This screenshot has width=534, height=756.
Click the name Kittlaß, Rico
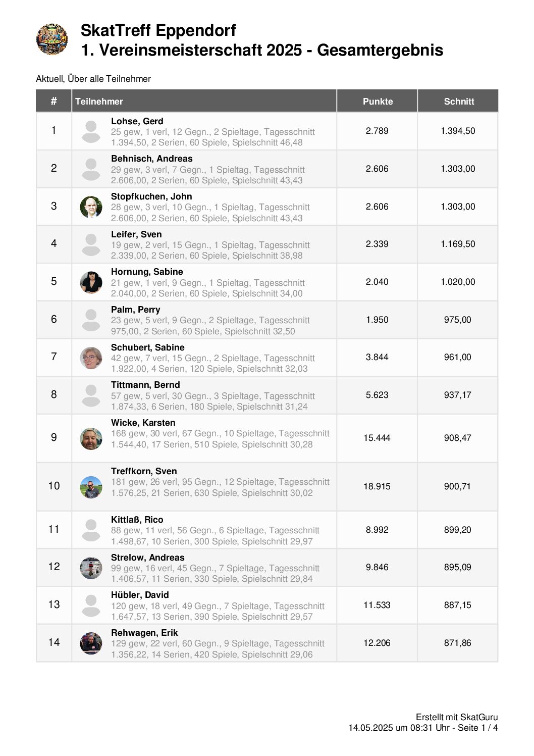[137, 520]
